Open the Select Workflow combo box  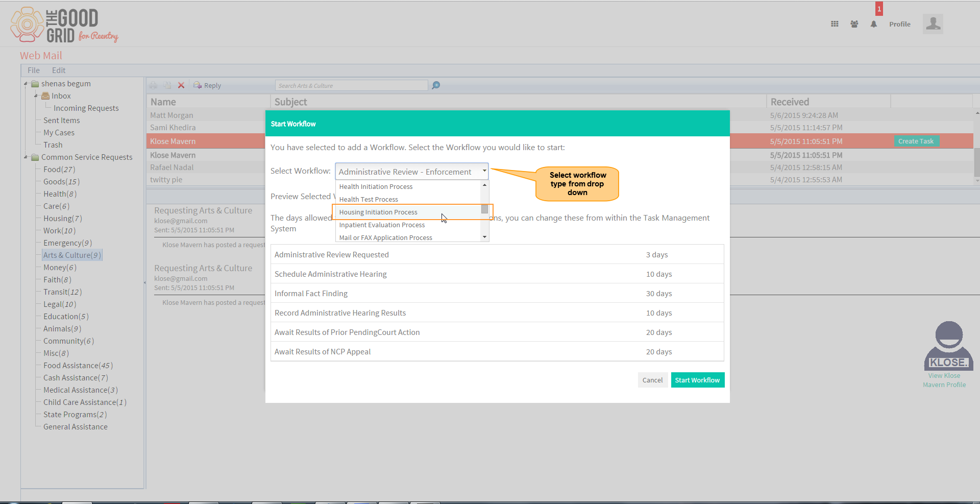pyautogui.click(x=412, y=172)
